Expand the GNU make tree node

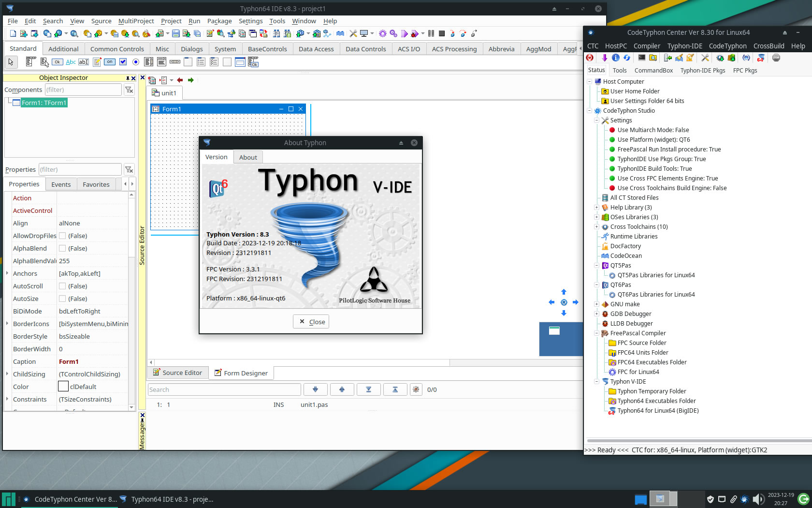point(596,304)
